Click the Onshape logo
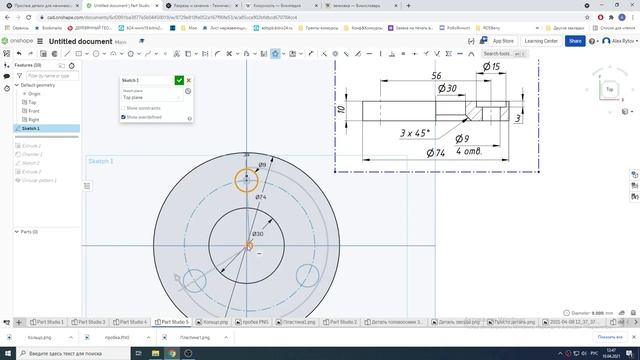The height and width of the screenshot is (360, 640). click(17, 41)
